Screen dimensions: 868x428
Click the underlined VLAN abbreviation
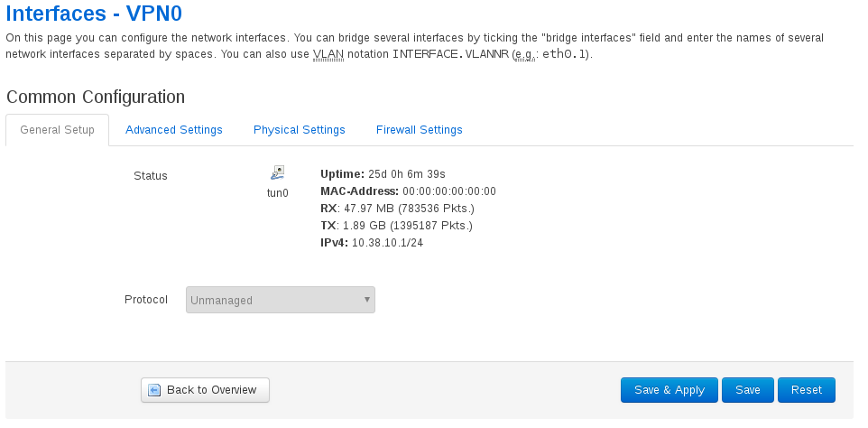click(x=328, y=54)
